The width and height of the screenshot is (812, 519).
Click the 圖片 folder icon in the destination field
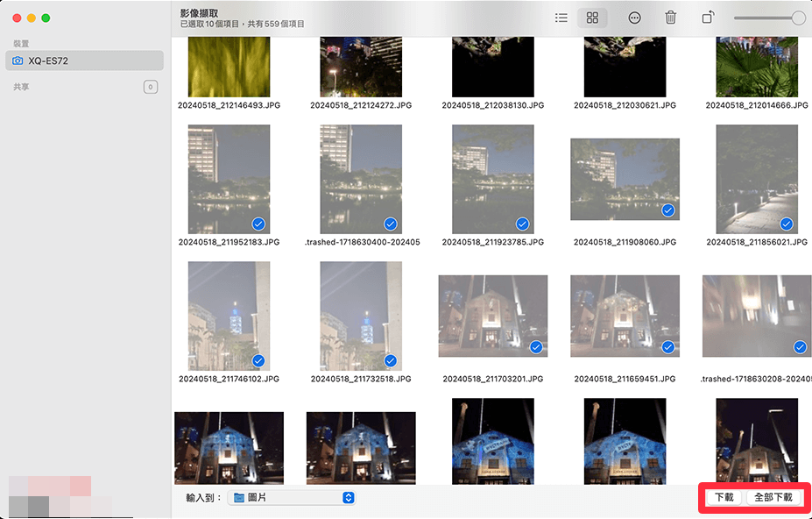(x=239, y=497)
